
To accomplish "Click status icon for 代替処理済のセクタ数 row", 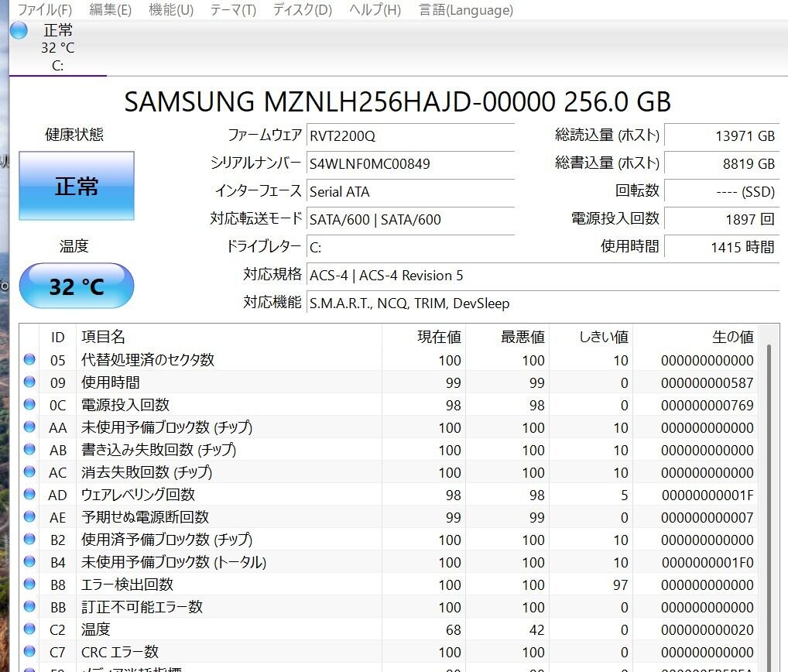I will 29,359.
